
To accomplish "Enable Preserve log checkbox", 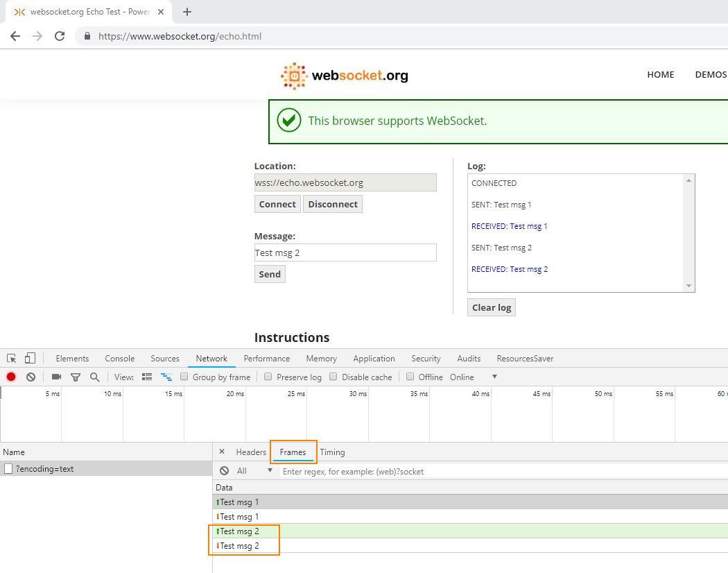I will (268, 377).
